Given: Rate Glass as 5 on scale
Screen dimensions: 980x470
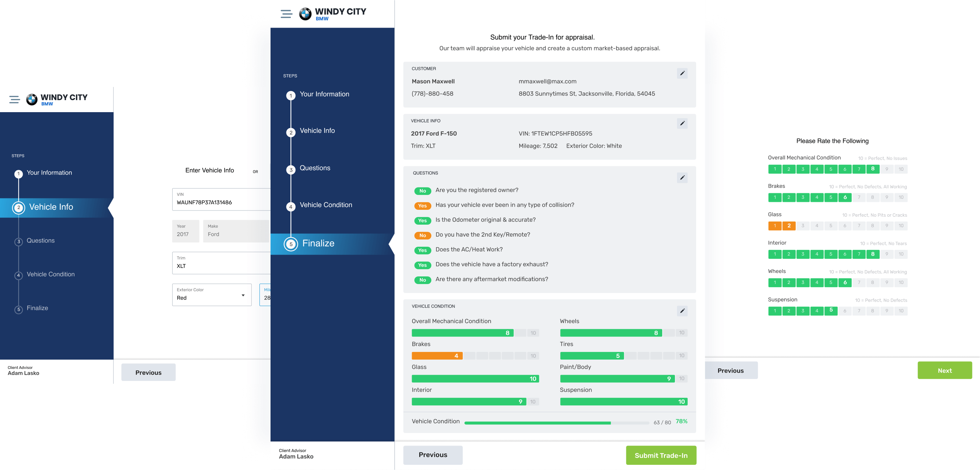Looking at the screenshot, I should click(x=831, y=226).
